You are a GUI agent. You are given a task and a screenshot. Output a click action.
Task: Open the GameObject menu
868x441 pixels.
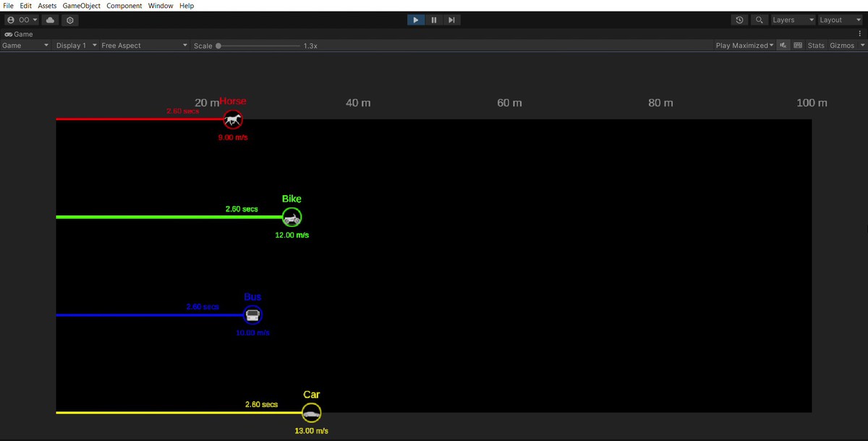81,5
